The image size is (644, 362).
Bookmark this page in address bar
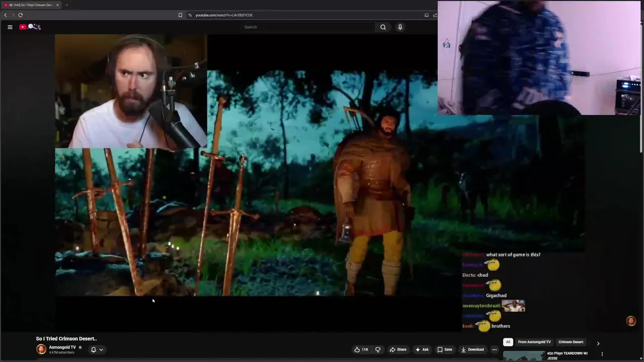pos(180,15)
